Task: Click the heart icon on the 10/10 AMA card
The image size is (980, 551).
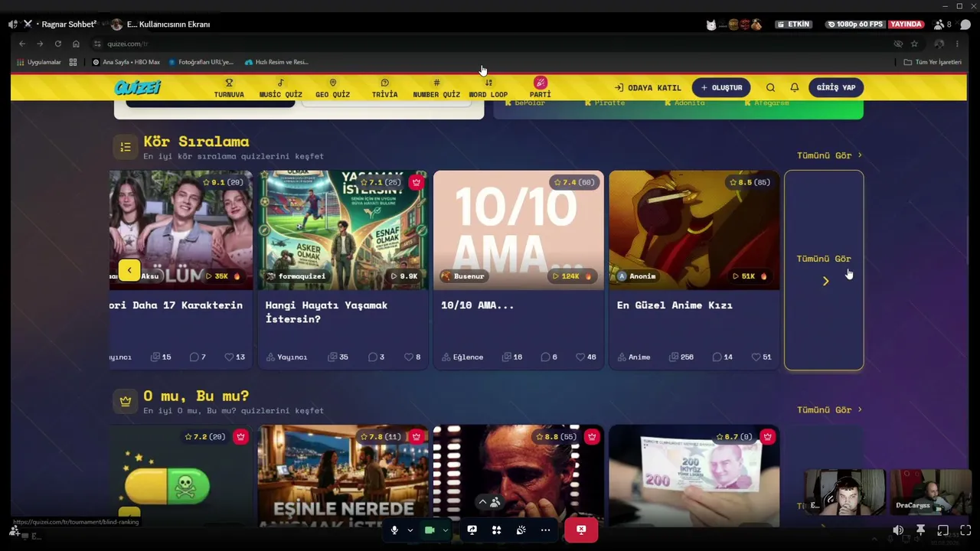Action: coord(580,357)
